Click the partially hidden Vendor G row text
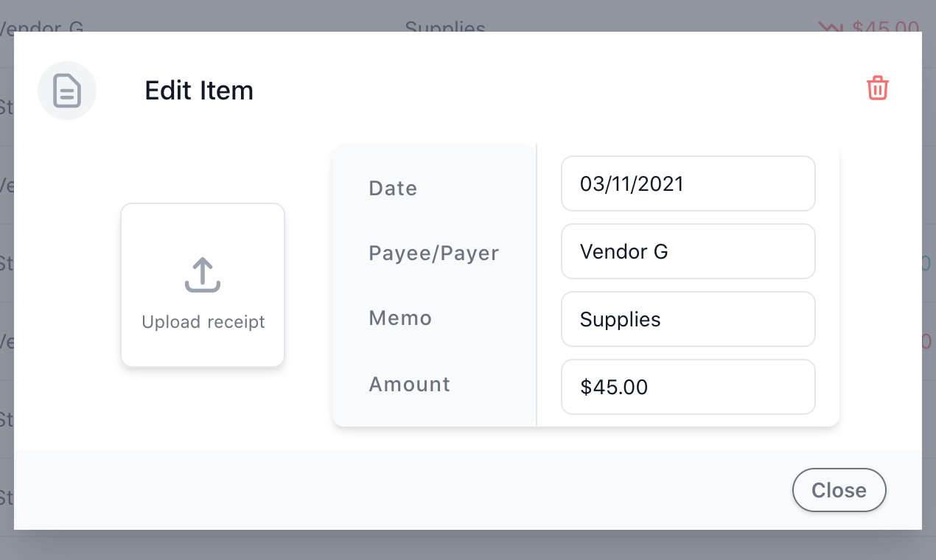 41,27
